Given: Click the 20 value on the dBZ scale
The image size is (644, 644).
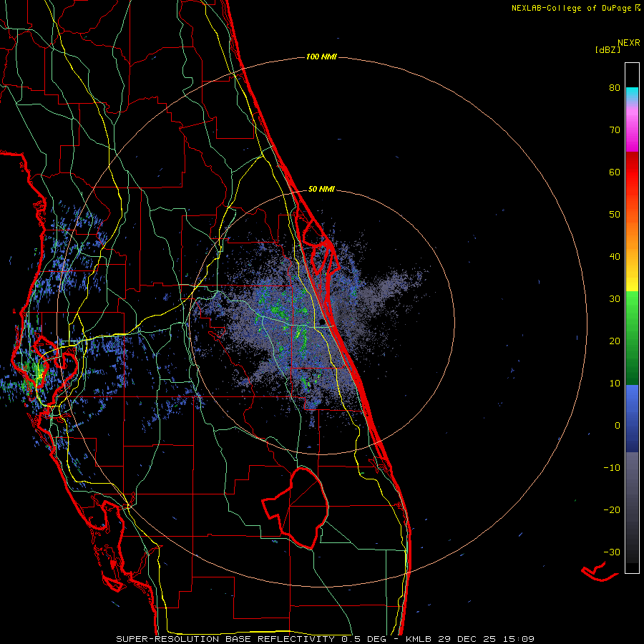Looking at the screenshot, I should coord(615,341).
